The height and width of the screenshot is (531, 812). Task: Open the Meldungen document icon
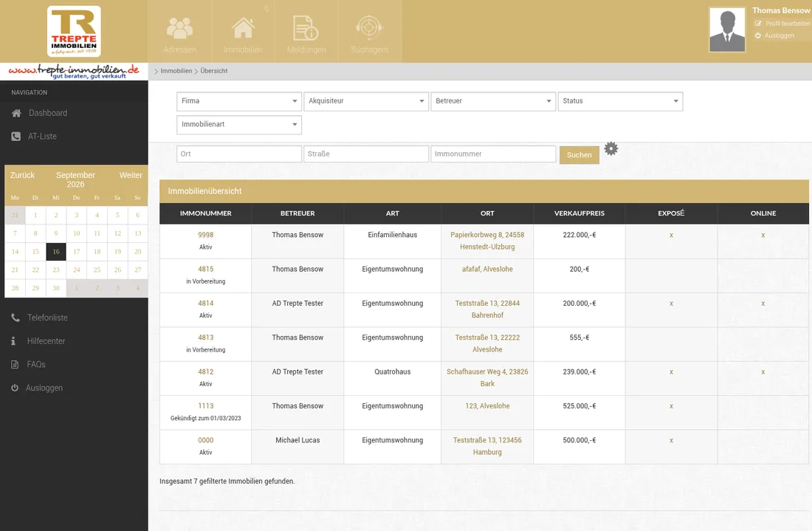tap(306, 28)
